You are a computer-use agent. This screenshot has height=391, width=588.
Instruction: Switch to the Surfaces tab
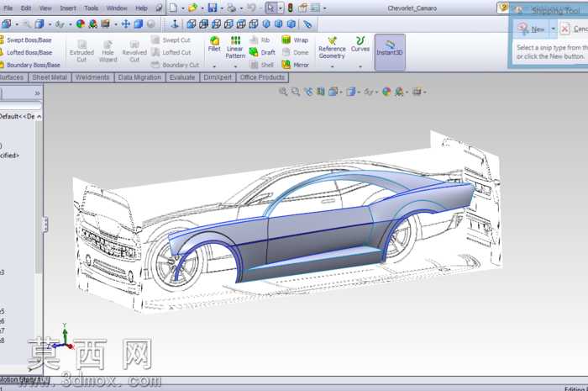click(x=13, y=77)
